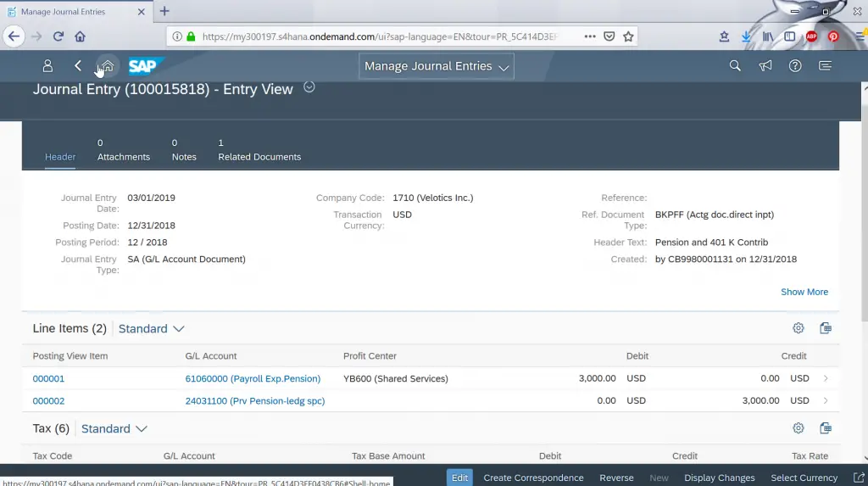Open the help question mark icon

(795, 66)
